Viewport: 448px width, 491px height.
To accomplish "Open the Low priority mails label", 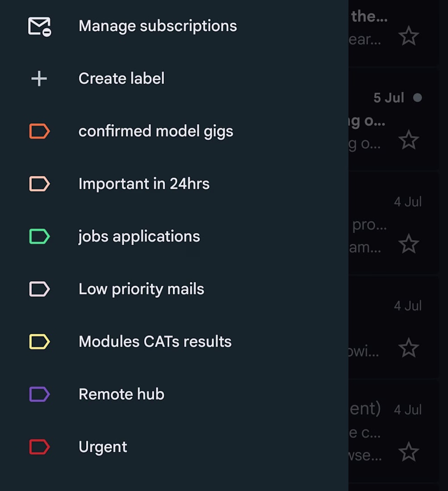I will pos(174,289).
